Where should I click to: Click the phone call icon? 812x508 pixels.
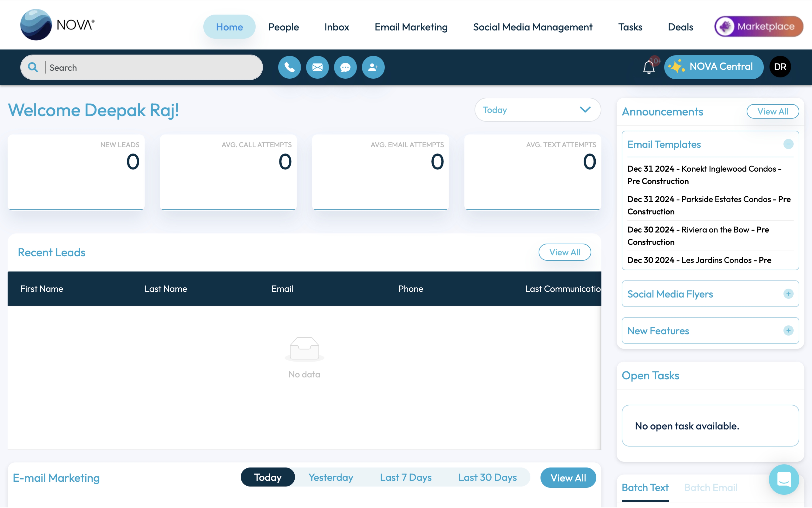tap(289, 67)
